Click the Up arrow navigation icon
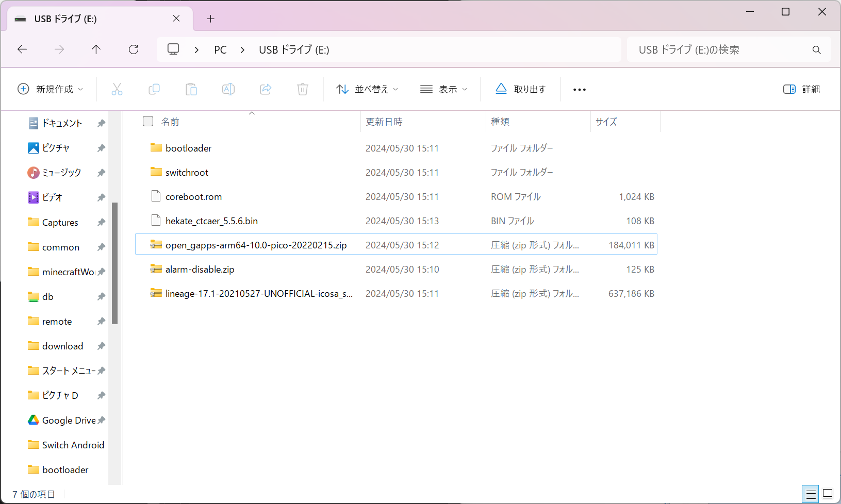 point(96,49)
